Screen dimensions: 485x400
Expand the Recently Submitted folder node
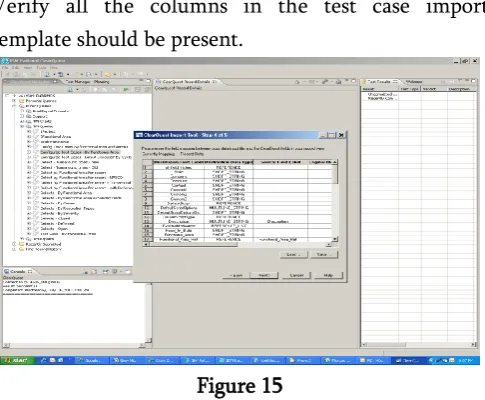click(14, 244)
